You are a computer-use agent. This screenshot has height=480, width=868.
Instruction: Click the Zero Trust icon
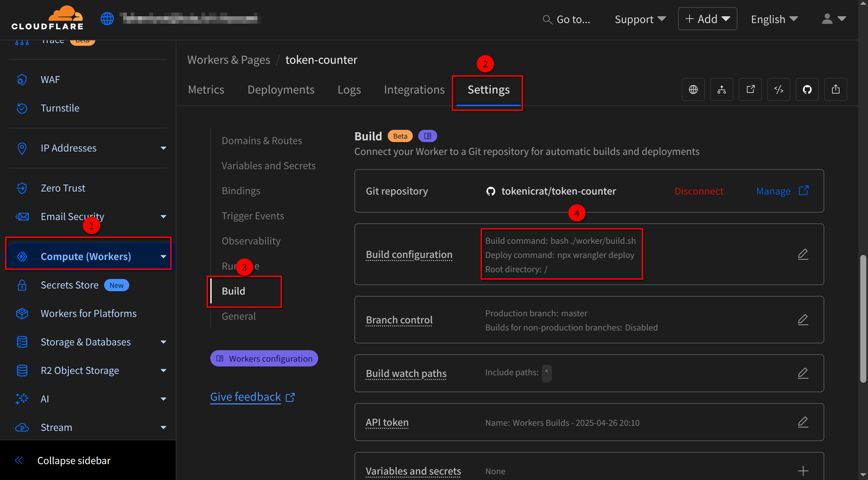[x=22, y=188]
